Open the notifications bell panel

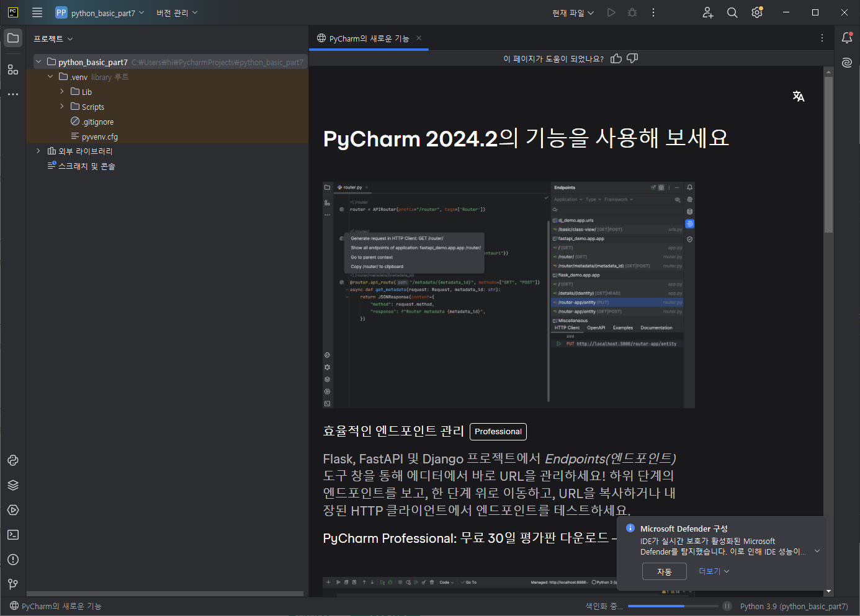[847, 38]
